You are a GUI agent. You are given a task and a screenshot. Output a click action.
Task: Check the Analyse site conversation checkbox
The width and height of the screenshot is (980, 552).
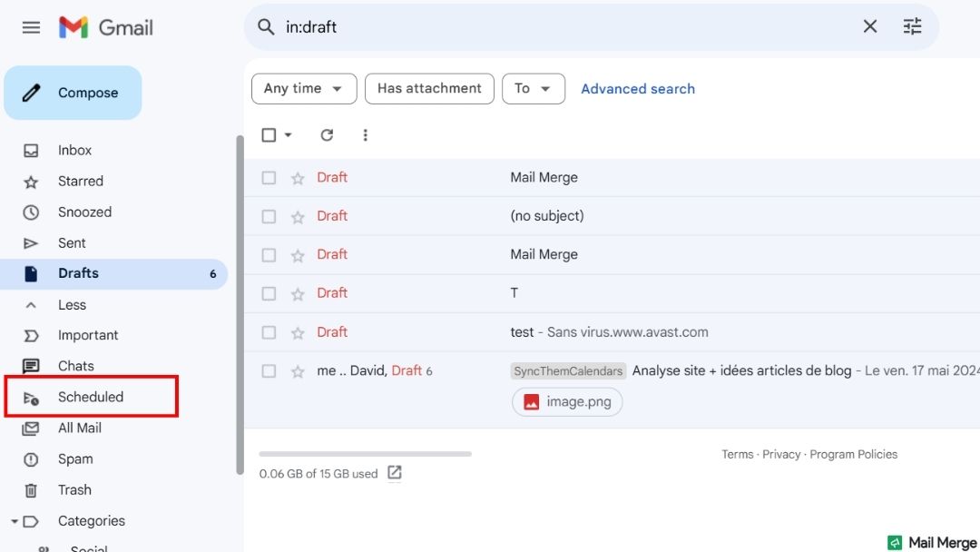coord(269,371)
